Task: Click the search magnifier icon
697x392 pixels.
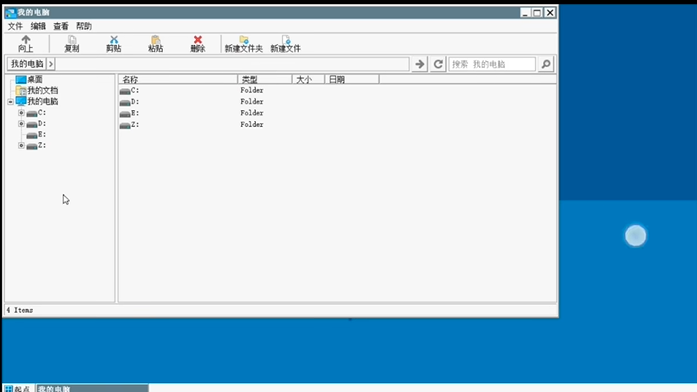Action: pos(546,64)
